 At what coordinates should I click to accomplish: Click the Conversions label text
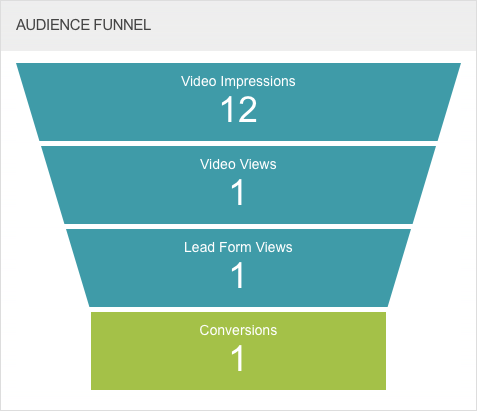(238, 330)
